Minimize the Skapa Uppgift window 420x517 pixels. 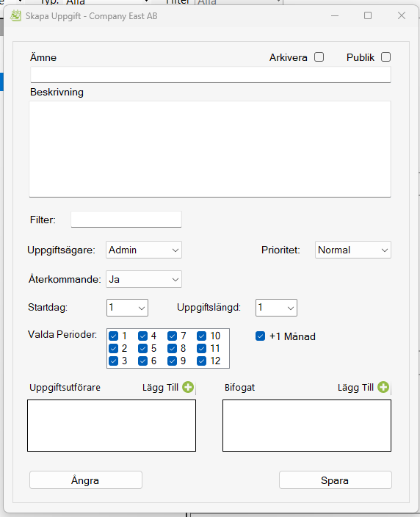point(335,15)
